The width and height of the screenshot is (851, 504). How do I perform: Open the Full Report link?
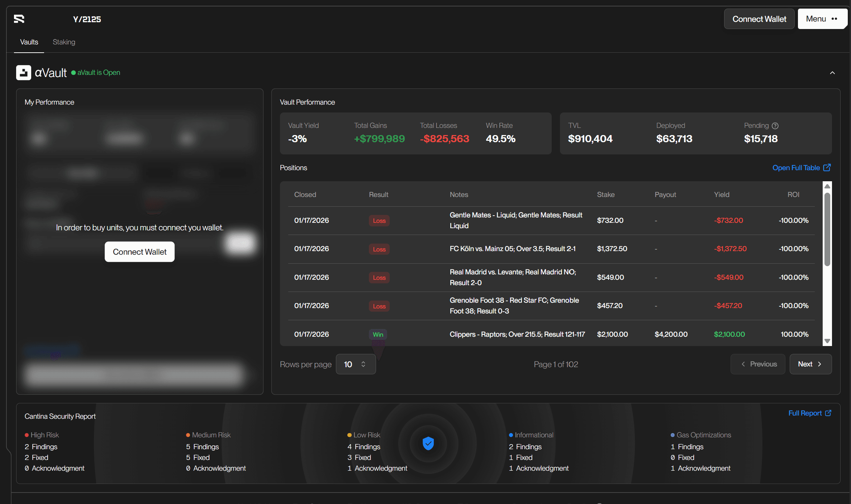pyautogui.click(x=805, y=413)
